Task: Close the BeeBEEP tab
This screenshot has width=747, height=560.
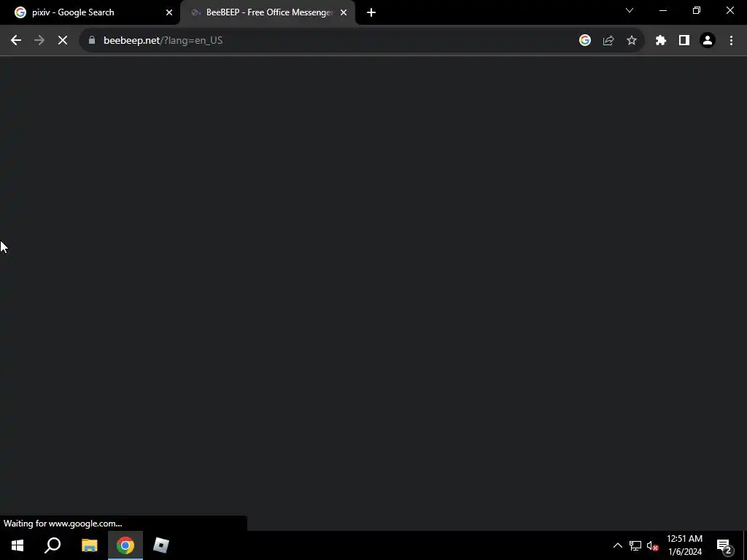Action: click(x=344, y=12)
